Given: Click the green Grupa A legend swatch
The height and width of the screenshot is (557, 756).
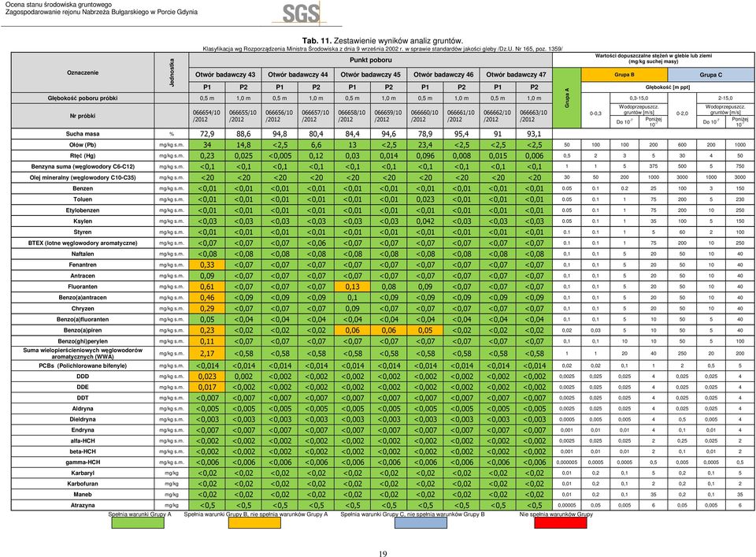Looking at the screenshot, I should pos(138,523).
